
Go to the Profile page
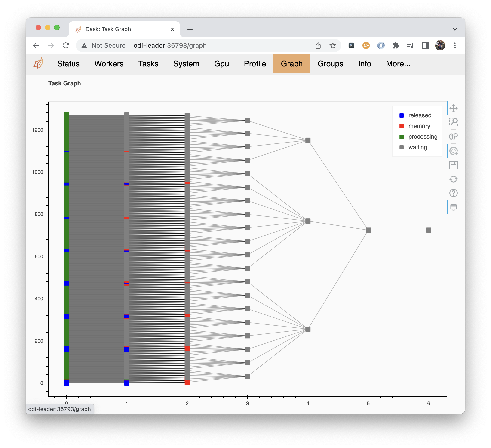255,64
